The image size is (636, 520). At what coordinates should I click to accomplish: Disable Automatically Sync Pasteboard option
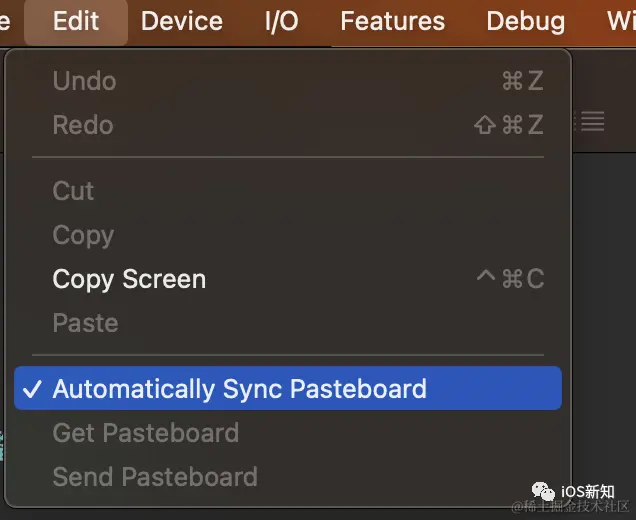[239, 389]
